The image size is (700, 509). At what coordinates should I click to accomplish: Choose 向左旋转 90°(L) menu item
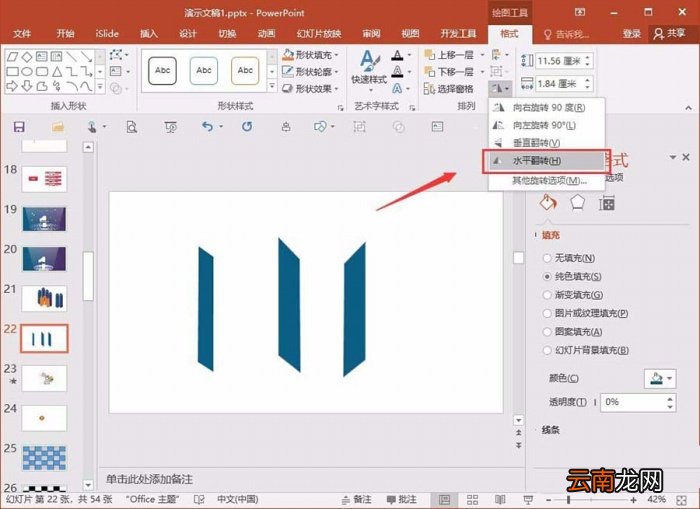point(547,125)
